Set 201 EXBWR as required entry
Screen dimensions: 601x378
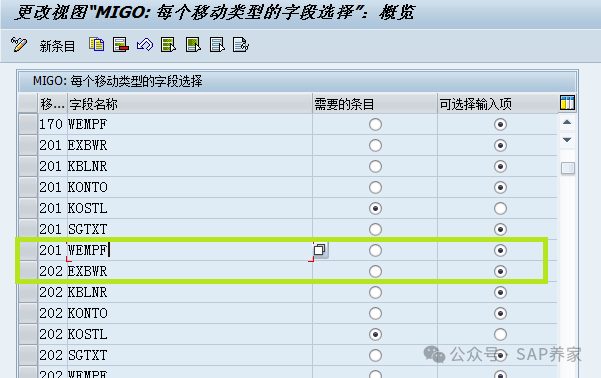pyautogui.click(x=375, y=145)
